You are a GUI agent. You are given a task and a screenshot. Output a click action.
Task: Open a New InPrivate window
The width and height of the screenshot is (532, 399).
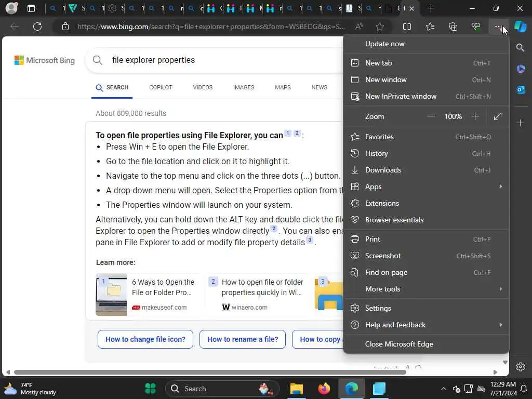click(x=426, y=96)
